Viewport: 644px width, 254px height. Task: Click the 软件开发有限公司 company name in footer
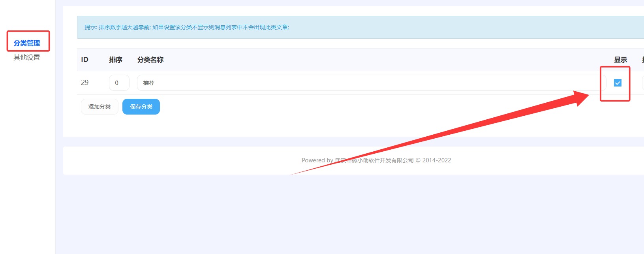[x=391, y=160]
